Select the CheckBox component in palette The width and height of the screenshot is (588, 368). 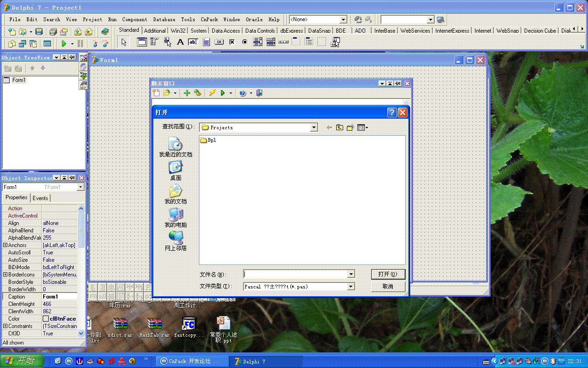pyautogui.click(x=232, y=42)
